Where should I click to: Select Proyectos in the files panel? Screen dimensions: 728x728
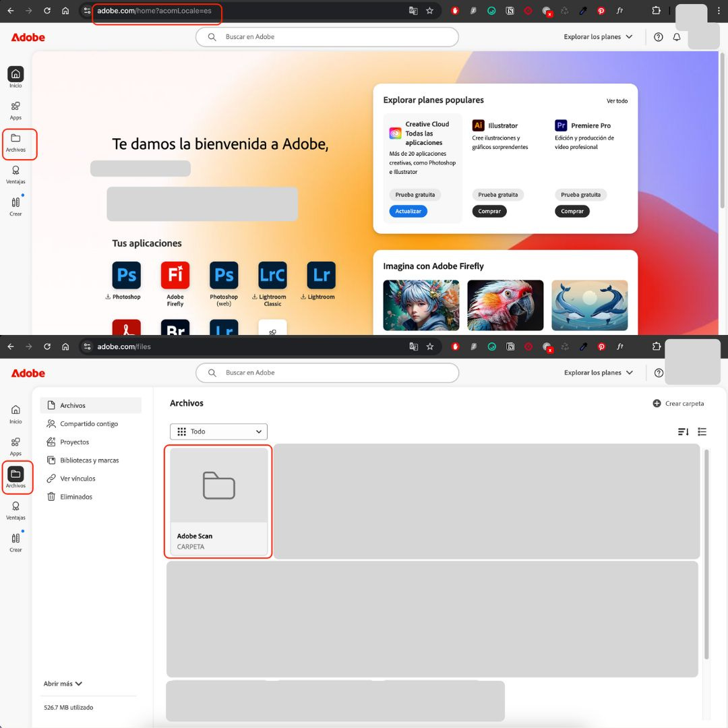click(x=91, y=442)
